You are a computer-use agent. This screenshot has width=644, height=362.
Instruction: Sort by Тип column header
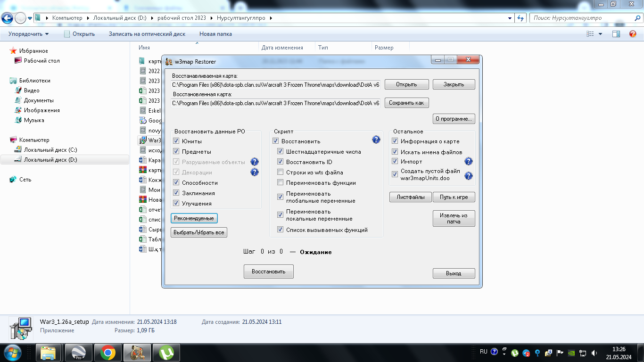(x=344, y=48)
